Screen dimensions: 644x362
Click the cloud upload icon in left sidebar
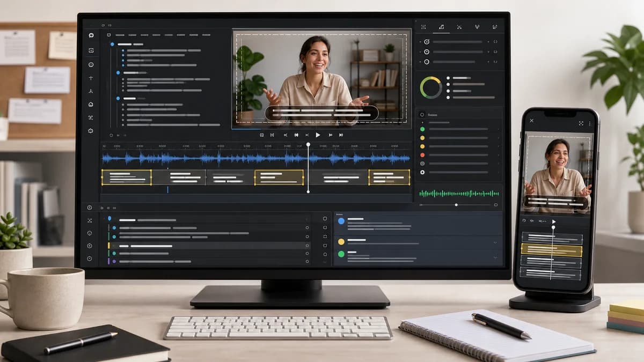[91, 105]
